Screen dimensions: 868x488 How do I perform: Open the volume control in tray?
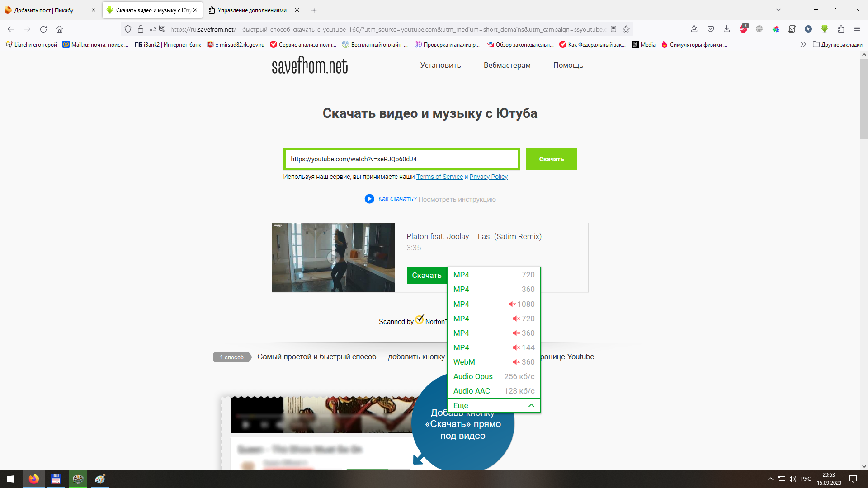point(793,479)
